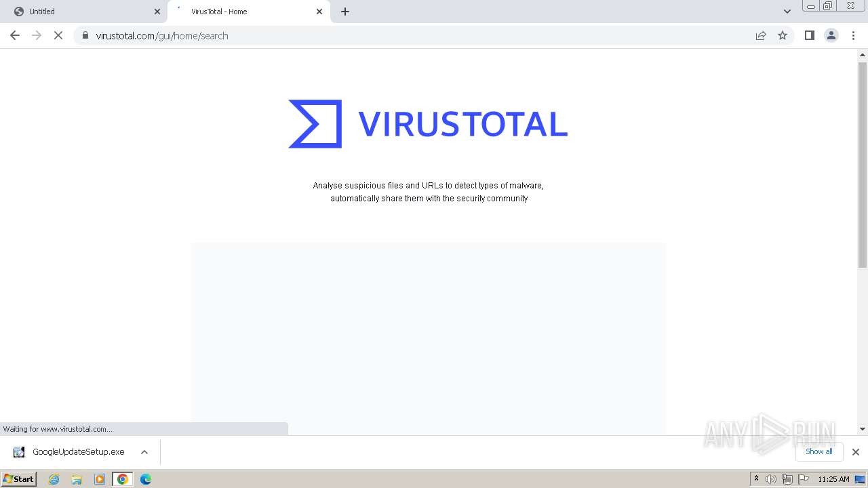
Task: Open the volume speaker tray icon
Action: [771, 479]
